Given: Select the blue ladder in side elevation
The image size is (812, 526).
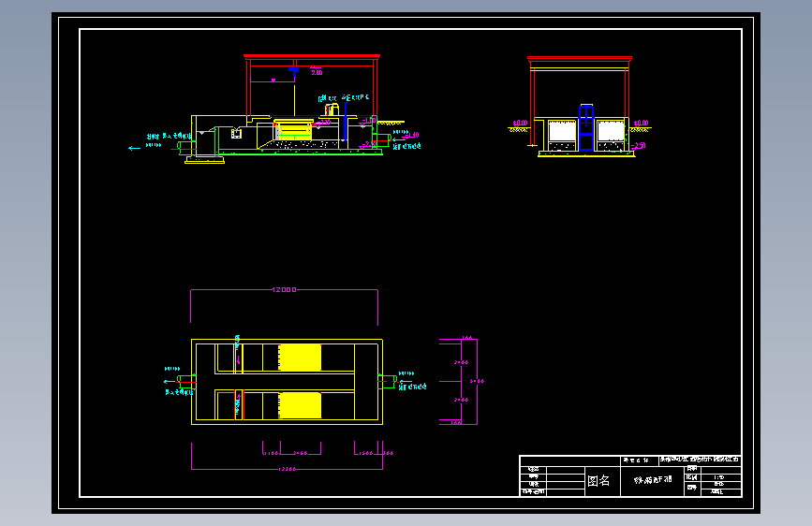Looking at the screenshot, I should (x=586, y=127).
